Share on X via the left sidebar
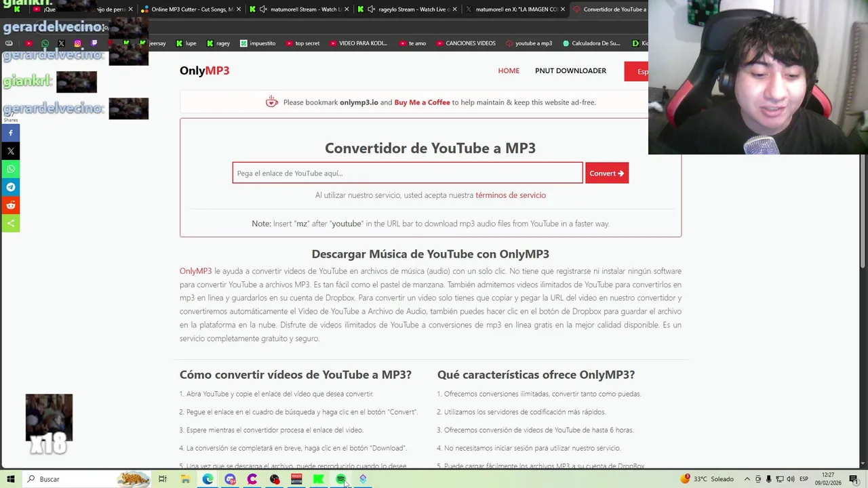The width and height of the screenshot is (868, 488). pyautogui.click(x=10, y=151)
